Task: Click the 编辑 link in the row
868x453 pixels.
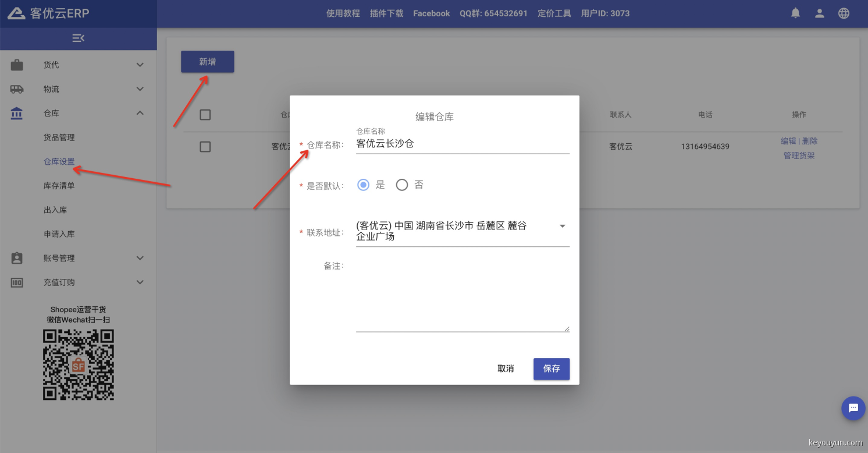Action: 788,141
